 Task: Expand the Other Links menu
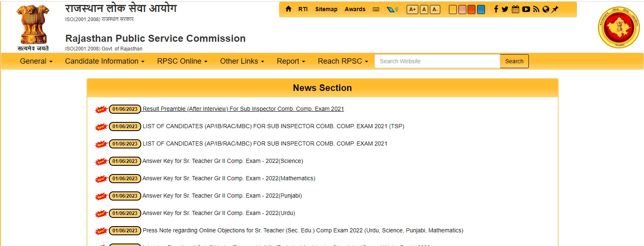[x=242, y=61]
